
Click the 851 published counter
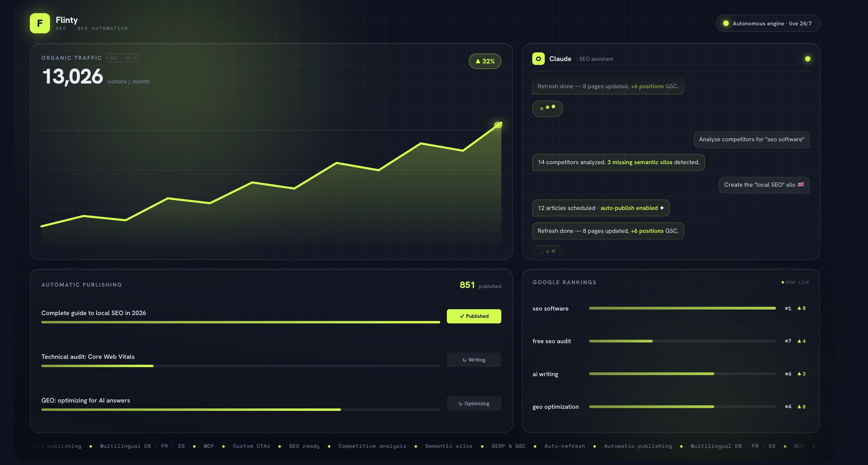coord(480,285)
